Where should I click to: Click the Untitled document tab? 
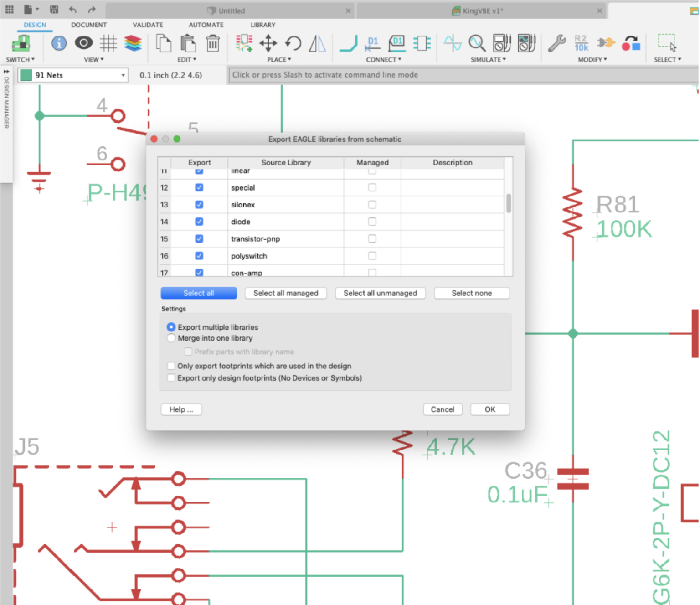[227, 10]
